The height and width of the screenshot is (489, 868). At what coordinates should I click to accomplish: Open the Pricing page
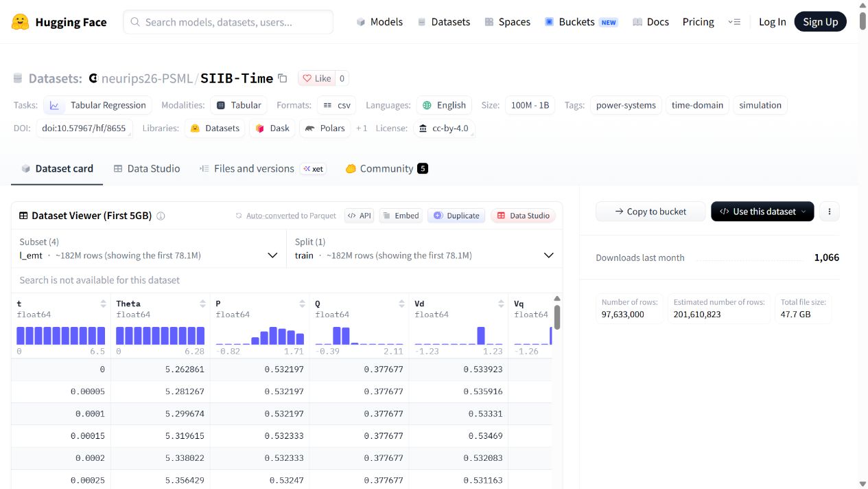[699, 22]
